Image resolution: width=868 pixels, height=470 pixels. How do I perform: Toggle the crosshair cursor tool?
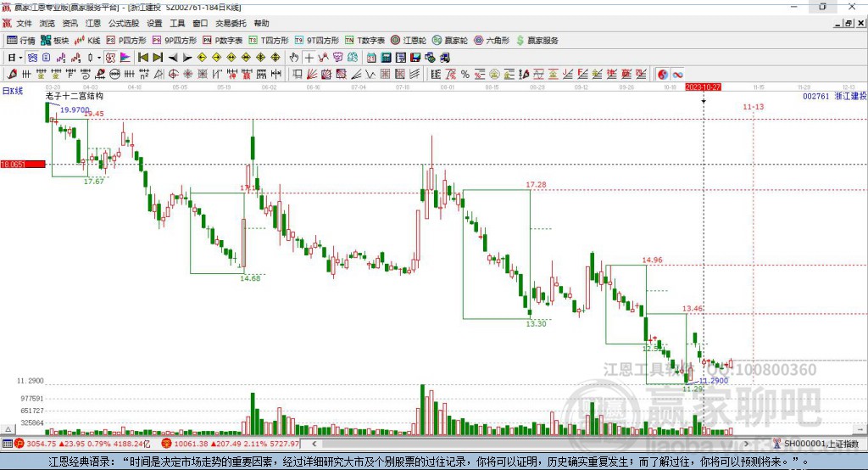coord(309,58)
